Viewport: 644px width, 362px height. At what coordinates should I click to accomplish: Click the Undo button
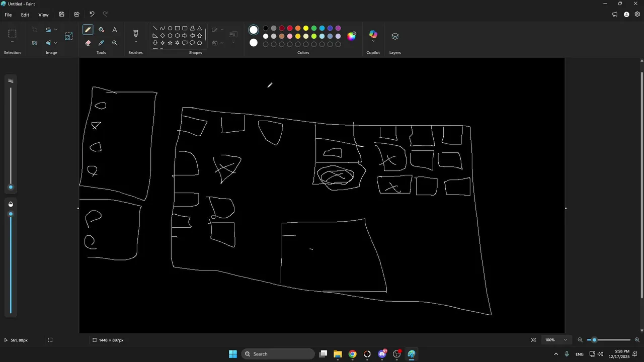92,15
